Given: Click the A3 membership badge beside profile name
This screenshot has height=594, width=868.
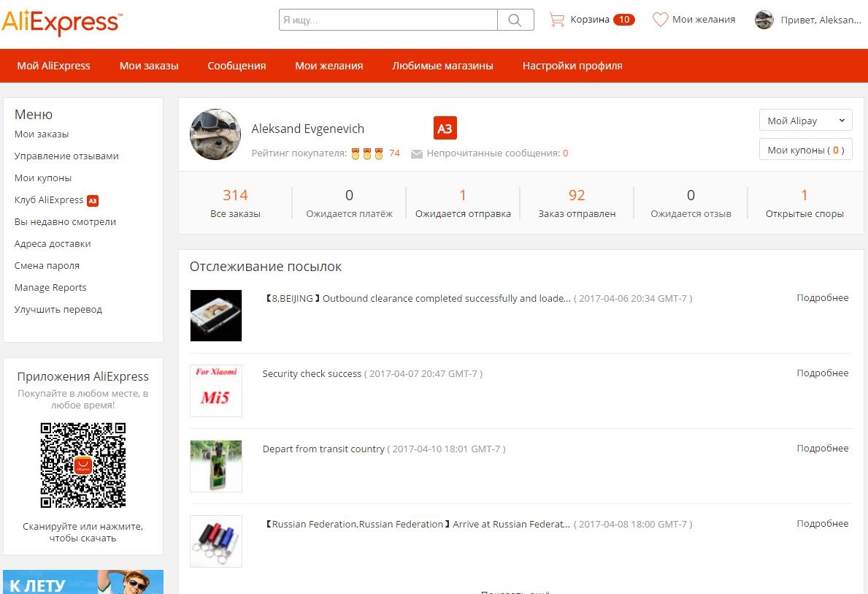Looking at the screenshot, I should [x=445, y=129].
